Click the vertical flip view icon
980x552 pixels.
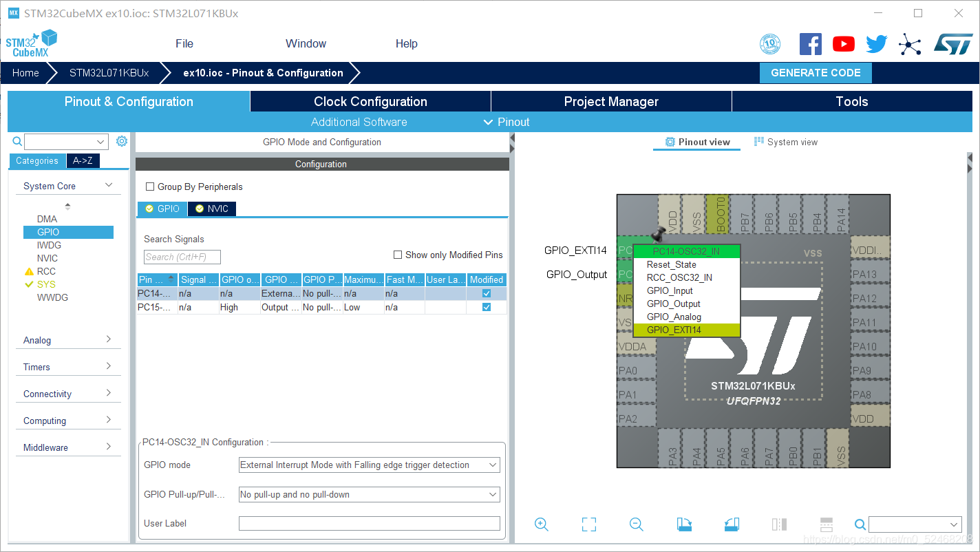pyautogui.click(x=779, y=524)
